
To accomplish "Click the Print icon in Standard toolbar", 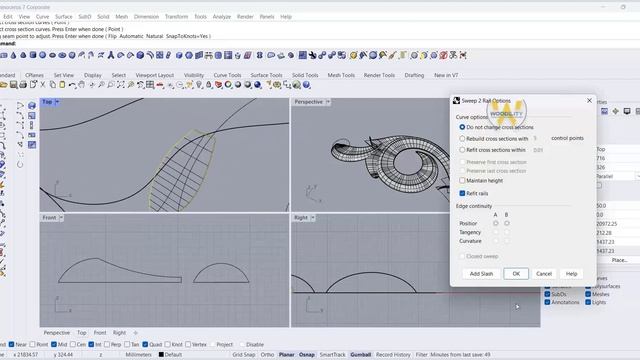I will (x=23, y=85).
